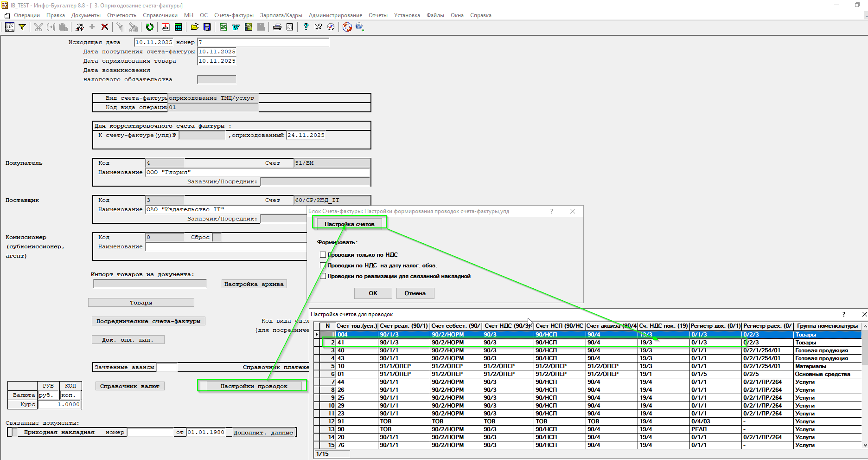Toggle 'Проводки по реализации для связанной накладной'
868x460 pixels.
coord(323,276)
